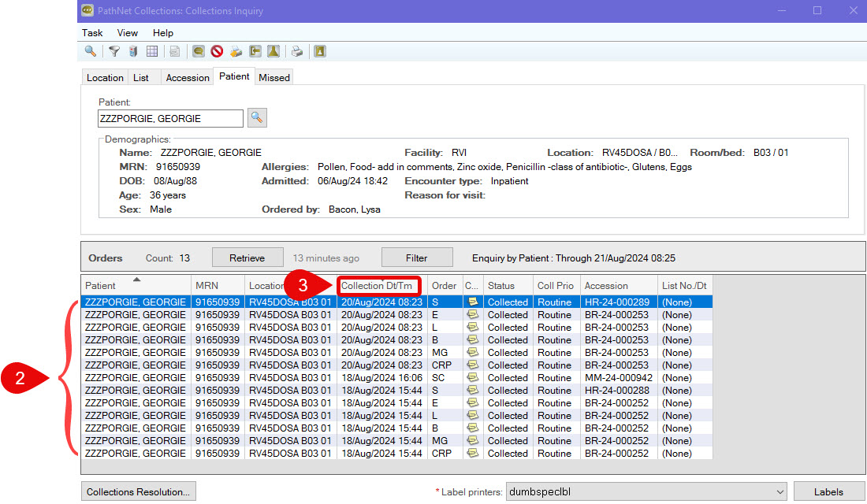The width and height of the screenshot is (867, 504).
Task: Open comment icon for L order, BR-24-000252
Action: pos(472,416)
